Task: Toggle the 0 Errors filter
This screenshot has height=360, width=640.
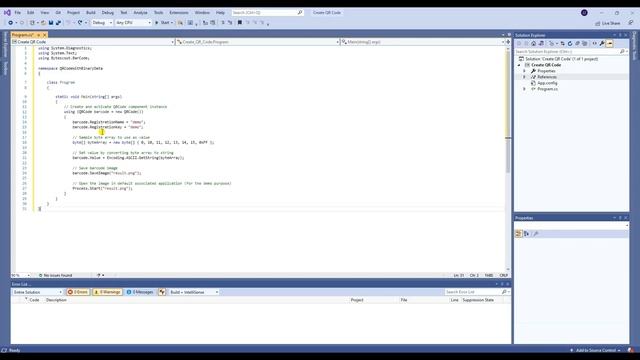Action: click(x=78, y=292)
